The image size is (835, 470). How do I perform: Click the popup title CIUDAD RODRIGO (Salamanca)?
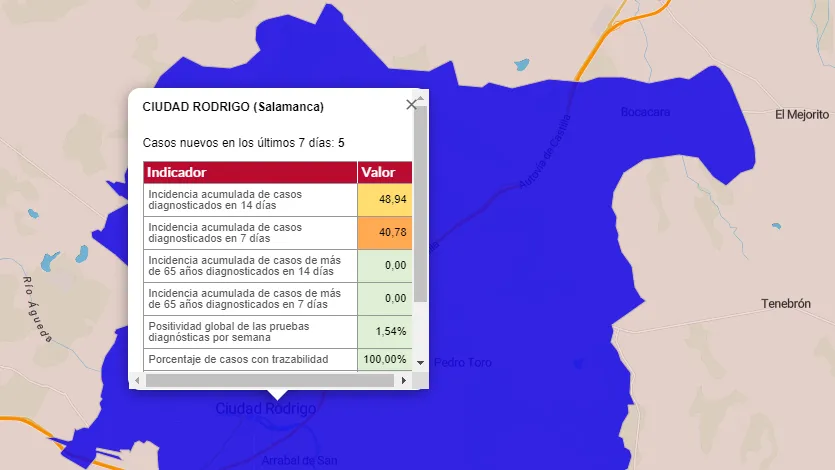tap(233, 106)
